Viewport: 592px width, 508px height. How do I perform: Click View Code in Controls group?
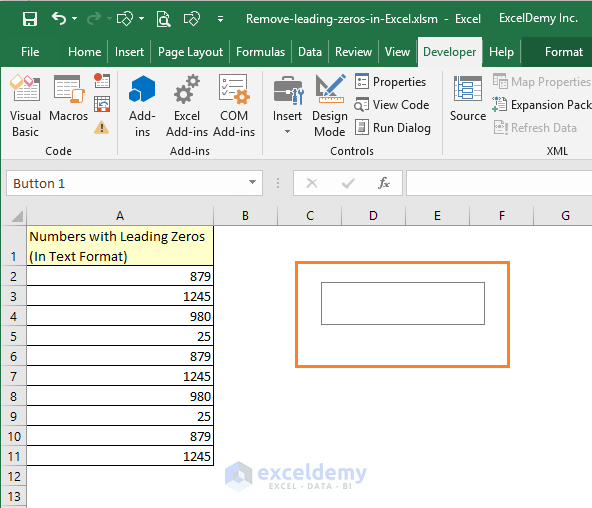pyautogui.click(x=392, y=105)
